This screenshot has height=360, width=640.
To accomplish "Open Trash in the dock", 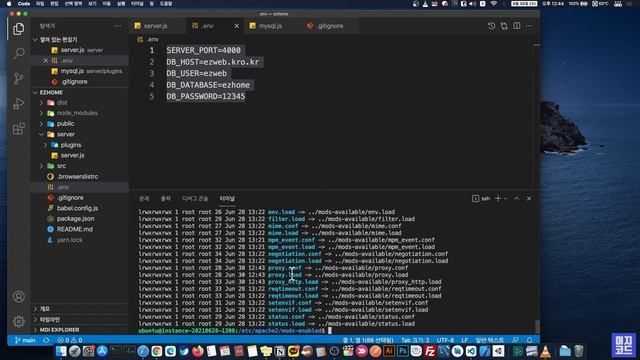I will point(579,351).
